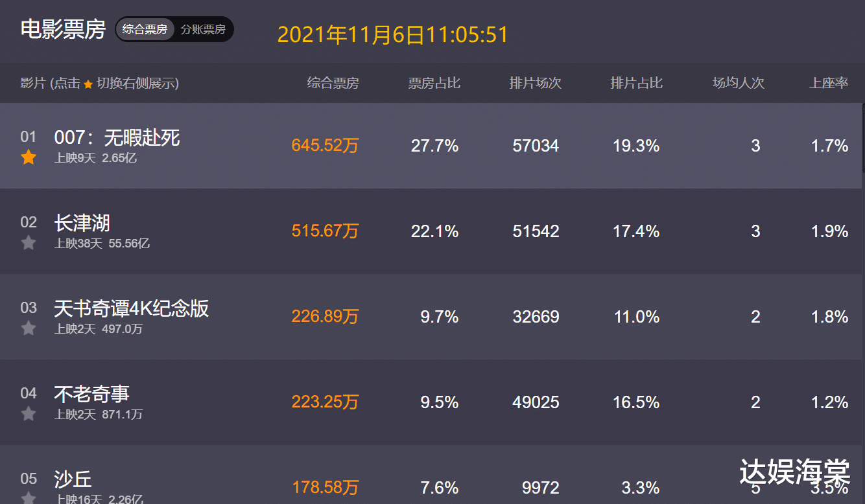Click occupancy rate 1.9%
This screenshot has height=504, width=865.
(x=830, y=231)
